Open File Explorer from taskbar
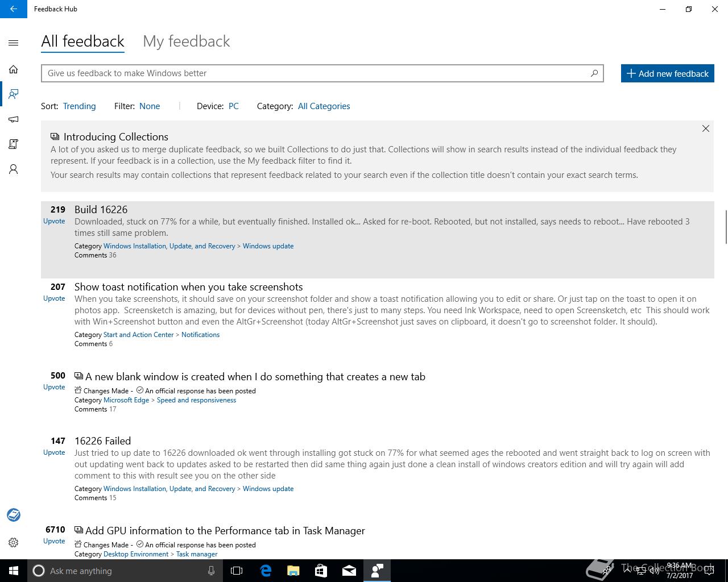Image resolution: width=728 pixels, height=582 pixels. 293,571
